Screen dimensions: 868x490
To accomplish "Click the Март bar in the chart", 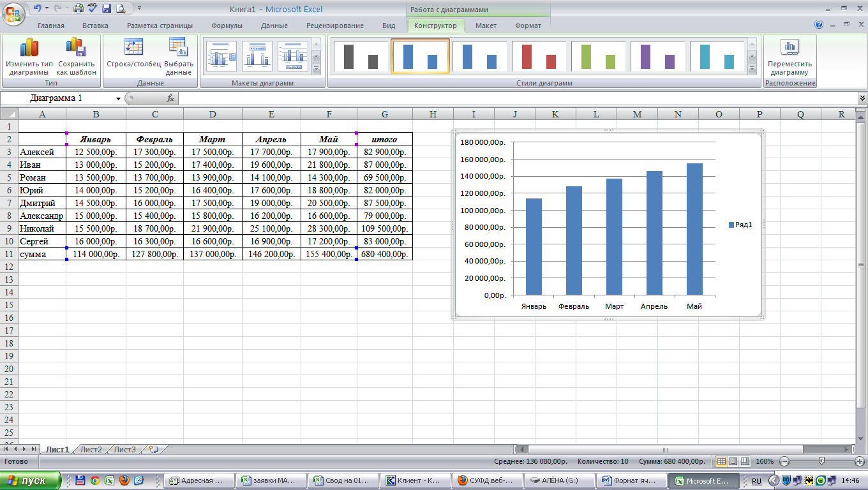I will click(614, 237).
